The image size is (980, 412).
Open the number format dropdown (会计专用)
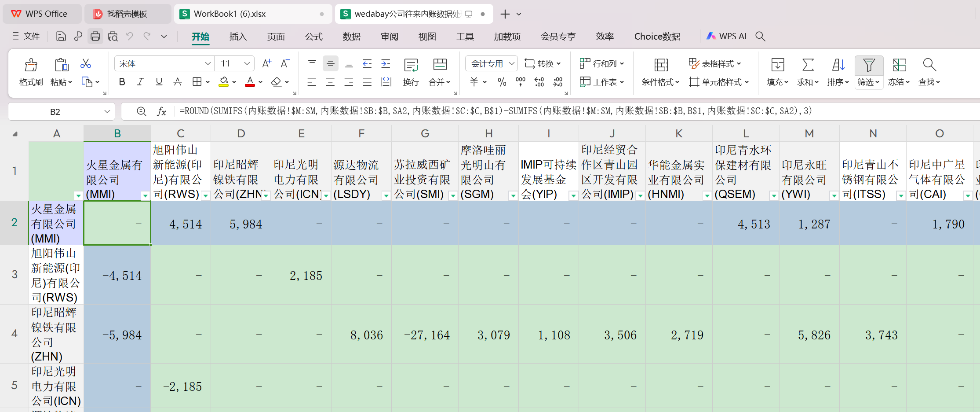(x=511, y=64)
